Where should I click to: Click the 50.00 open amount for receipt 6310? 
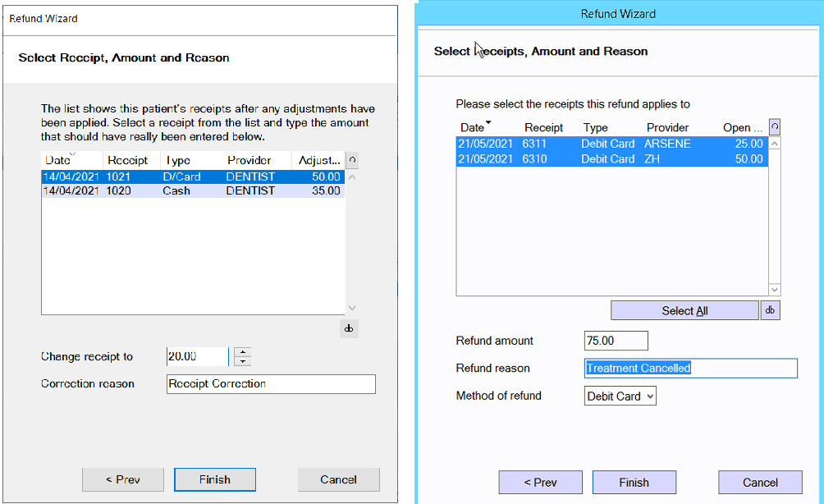tap(748, 159)
